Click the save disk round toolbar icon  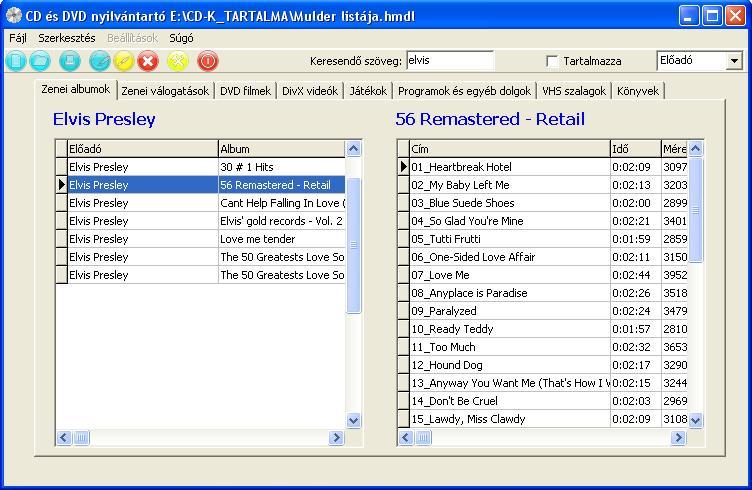[x=70, y=61]
